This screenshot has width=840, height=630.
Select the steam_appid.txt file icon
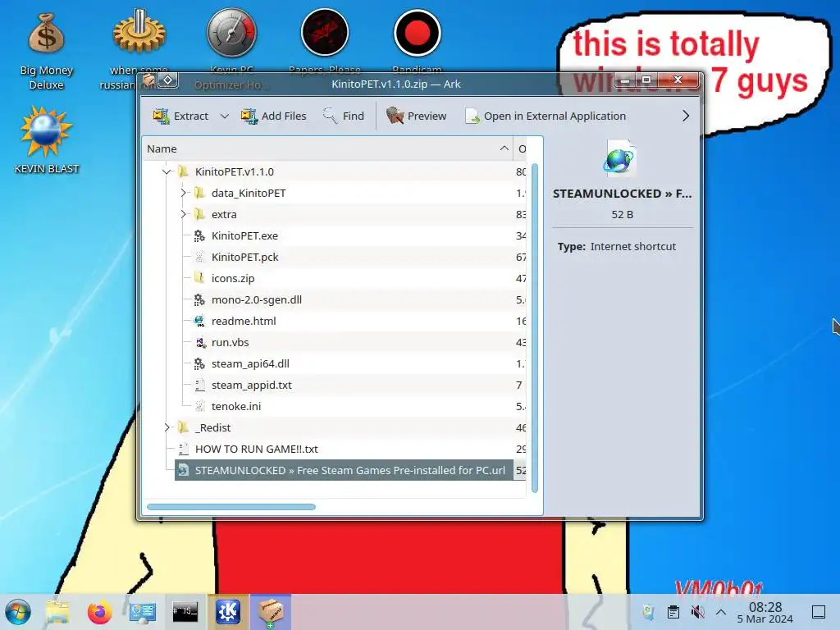click(199, 385)
